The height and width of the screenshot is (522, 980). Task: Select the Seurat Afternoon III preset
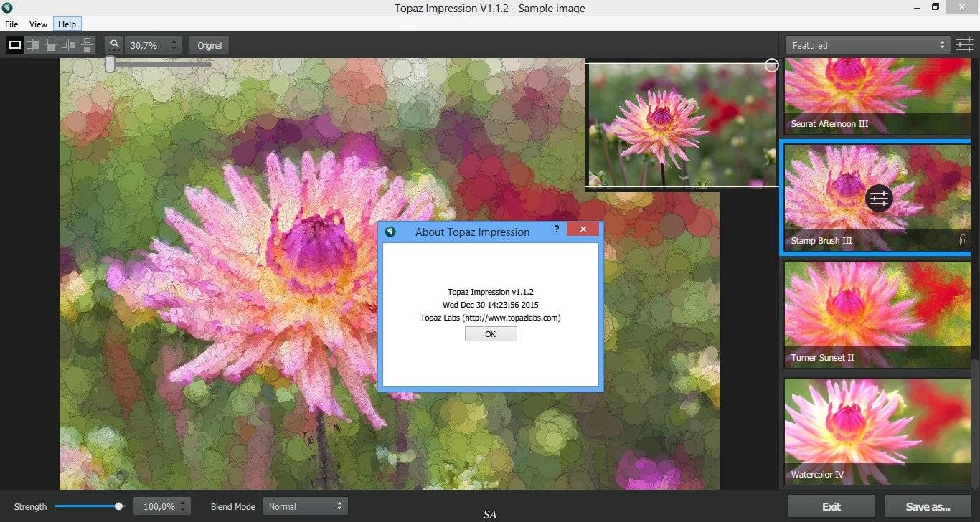pyautogui.click(x=877, y=97)
